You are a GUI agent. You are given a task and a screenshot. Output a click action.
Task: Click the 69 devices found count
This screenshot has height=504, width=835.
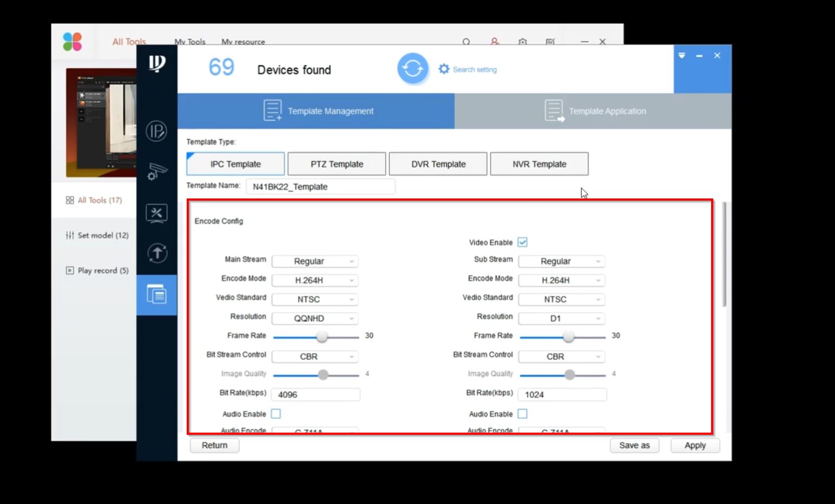(221, 68)
